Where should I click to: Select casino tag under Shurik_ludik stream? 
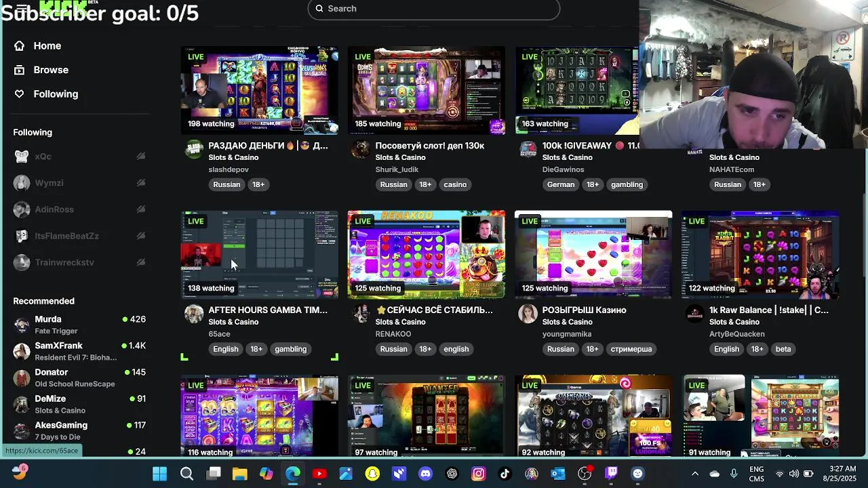coord(455,184)
